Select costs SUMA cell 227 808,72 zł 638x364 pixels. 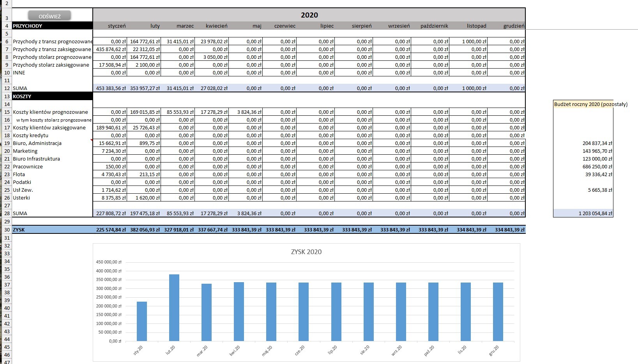[x=110, y=213]
